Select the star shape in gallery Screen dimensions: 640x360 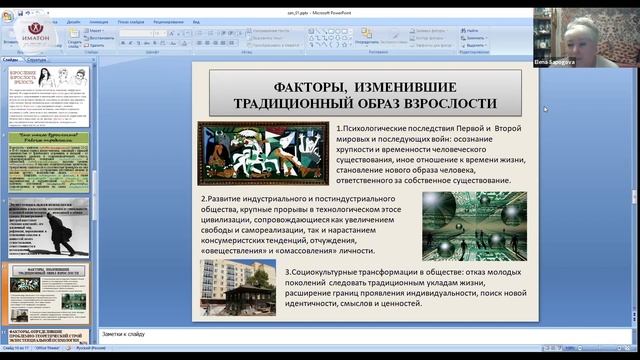click(x=345, y=45)
